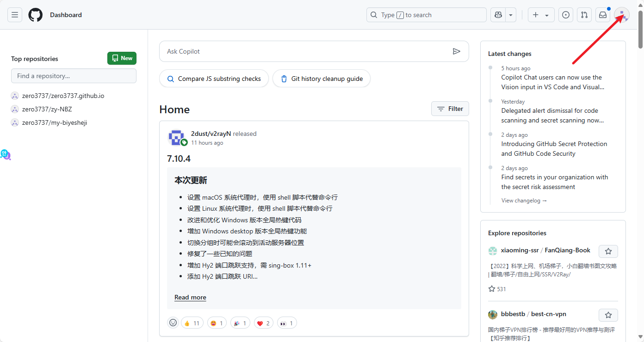Image resolution: width=644 pixels, height=342 pixels.
Task: Open the 'Copilot Chat users can now use' changelog entry
Action: pyautogui.click(x=553, y=82)
